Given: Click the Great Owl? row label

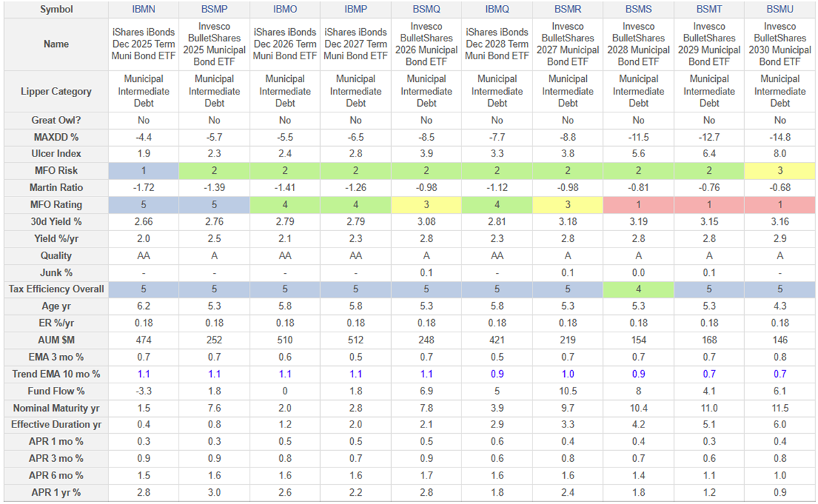Looking at the screenshot, I should coord(55,120).
